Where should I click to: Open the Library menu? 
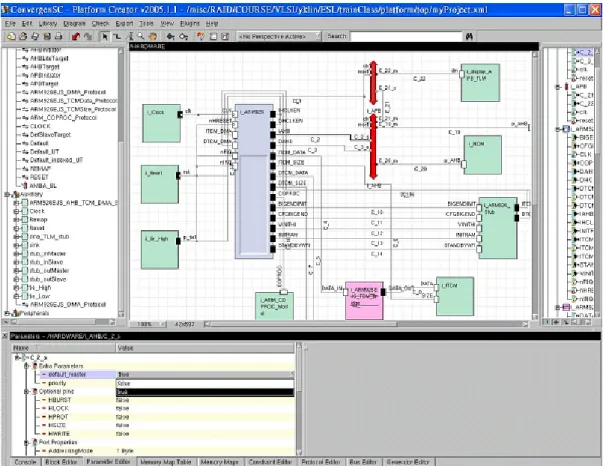(x=48, y=23)
